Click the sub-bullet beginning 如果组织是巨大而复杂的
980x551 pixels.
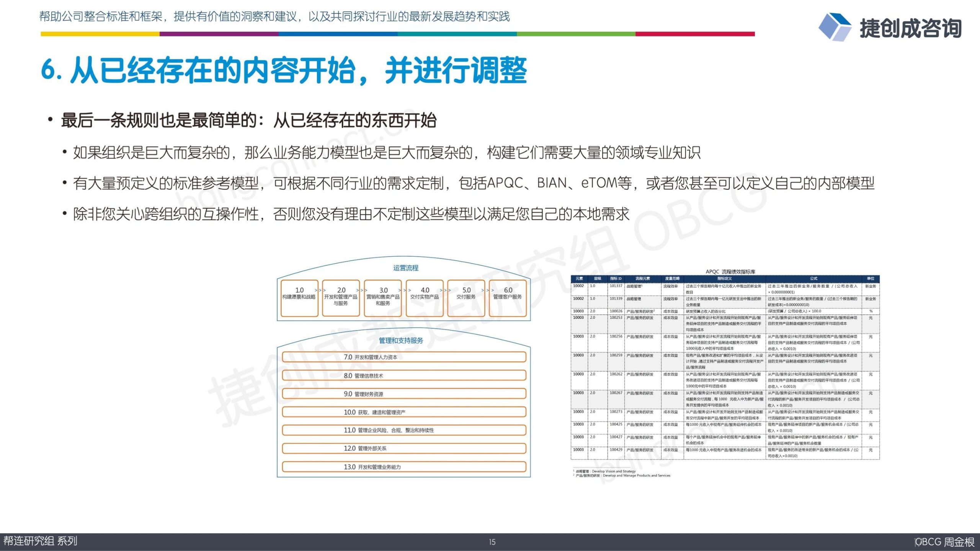coord(387,153)
